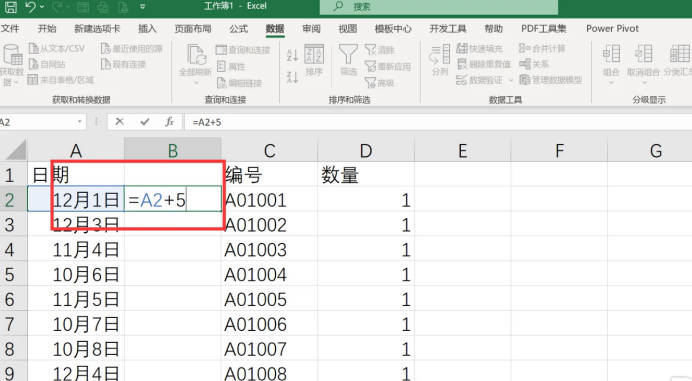Switch to the 插入 tab
The height and width of the screenshot is (381, 692).
147,29
